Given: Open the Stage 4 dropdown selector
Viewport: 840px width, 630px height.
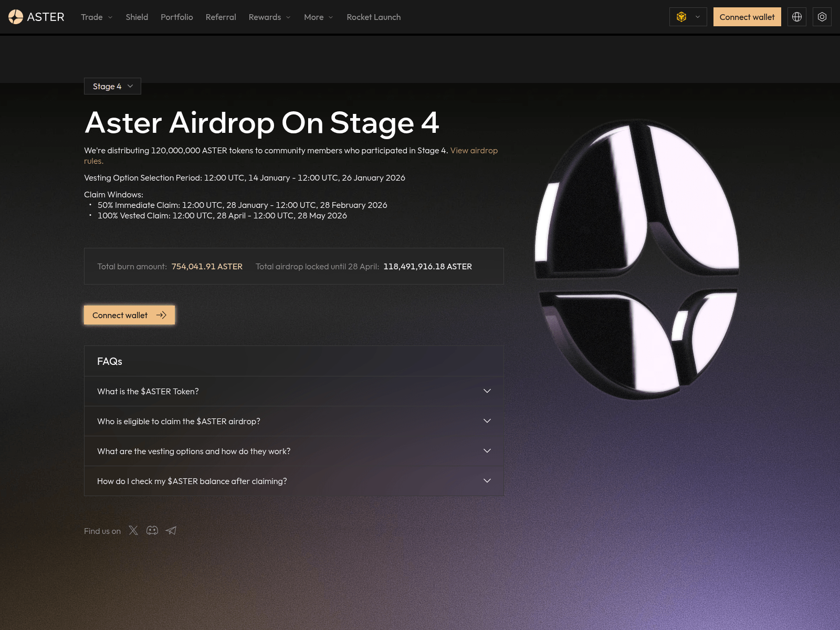Looking at the screenshot, I should [112, 86].
